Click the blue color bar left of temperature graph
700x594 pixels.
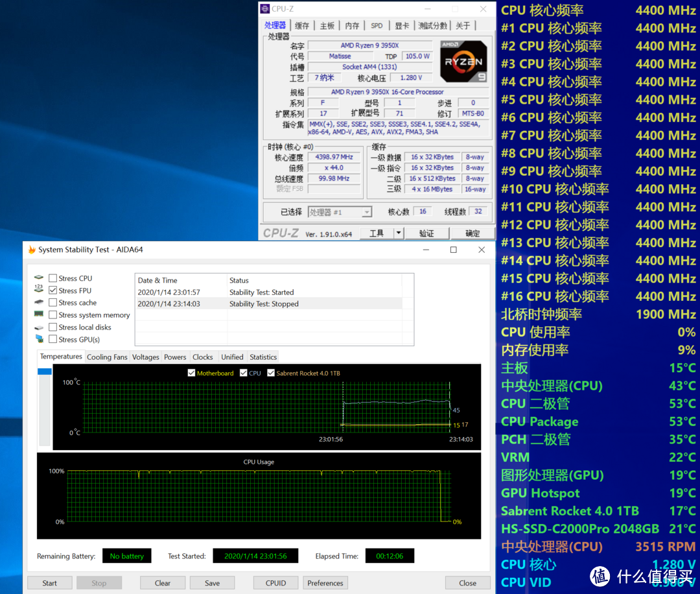tap(45, 372)
